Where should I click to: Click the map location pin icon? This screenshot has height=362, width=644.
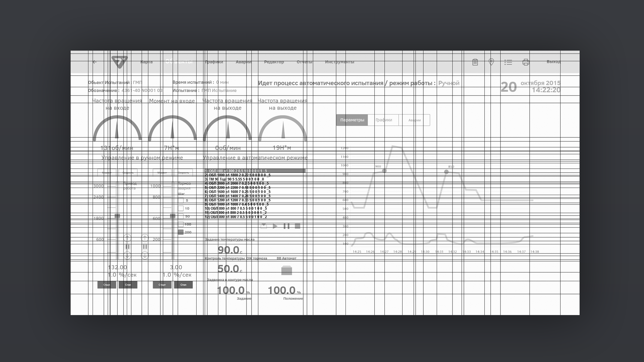pos(491,62)
